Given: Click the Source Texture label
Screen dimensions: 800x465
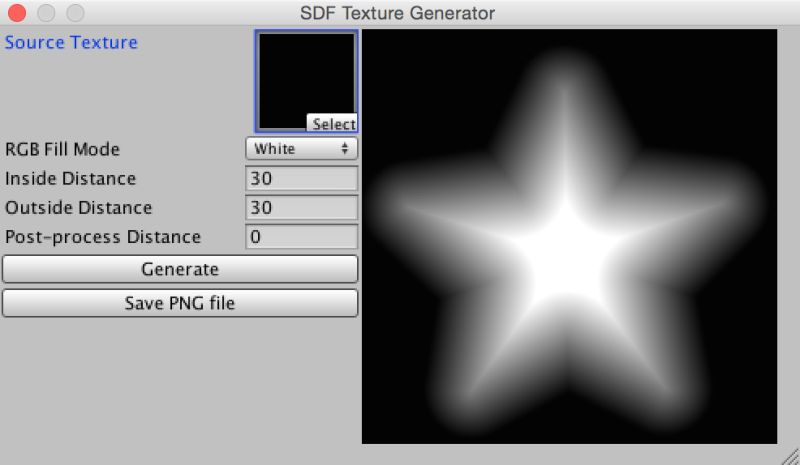Looking at the screenshot, I should 71,42.
